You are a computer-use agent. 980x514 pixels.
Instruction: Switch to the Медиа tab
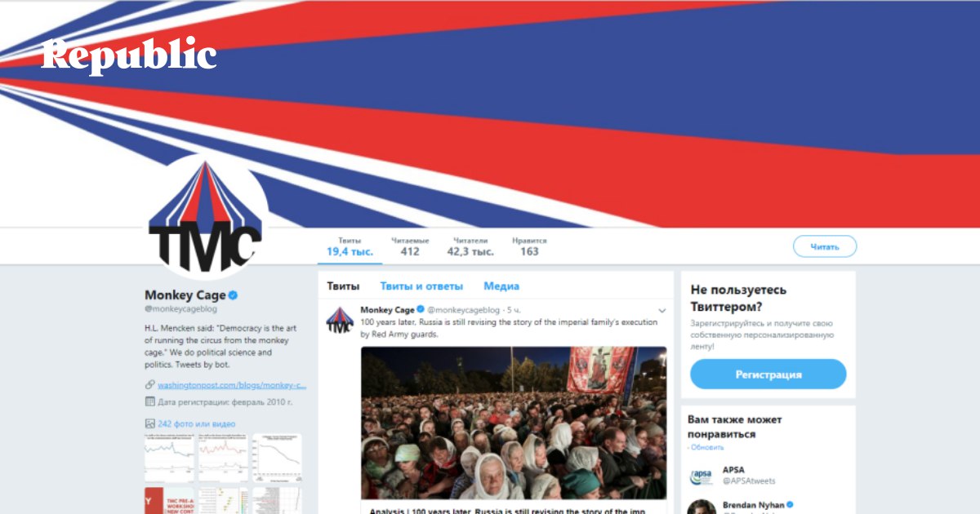501,286
